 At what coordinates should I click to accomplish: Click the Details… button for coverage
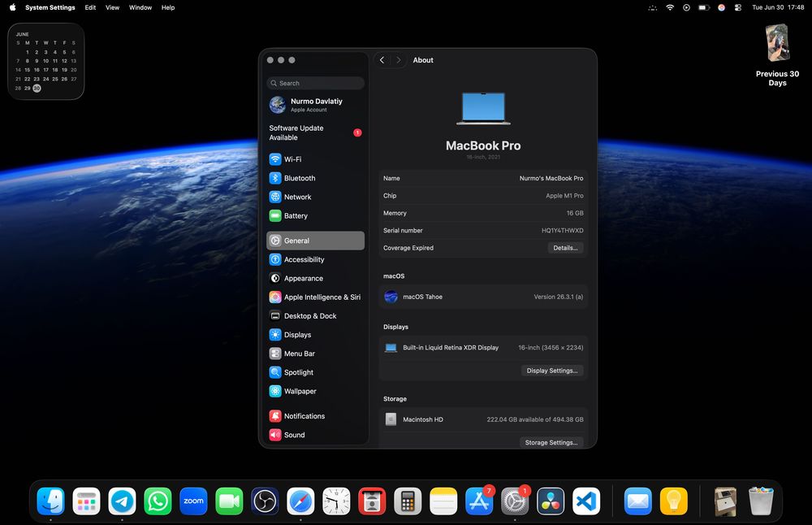coord(565,248)
